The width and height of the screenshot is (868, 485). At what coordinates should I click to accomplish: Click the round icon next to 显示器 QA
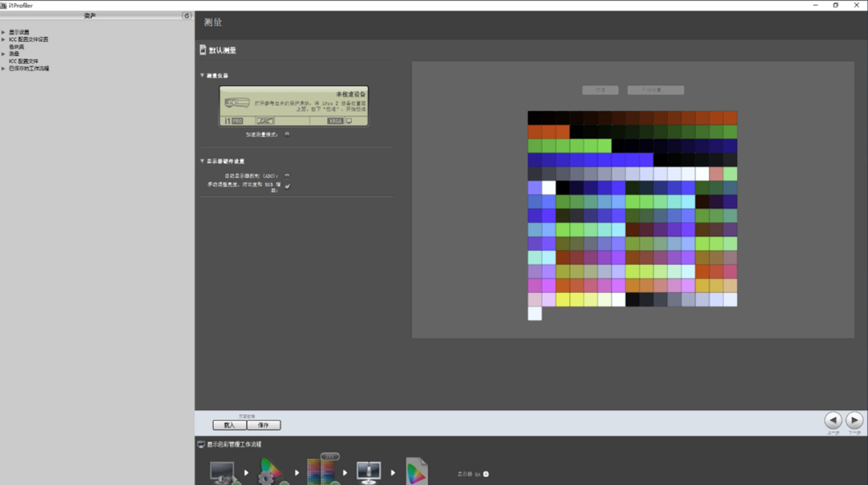click(x=486, y=474)
